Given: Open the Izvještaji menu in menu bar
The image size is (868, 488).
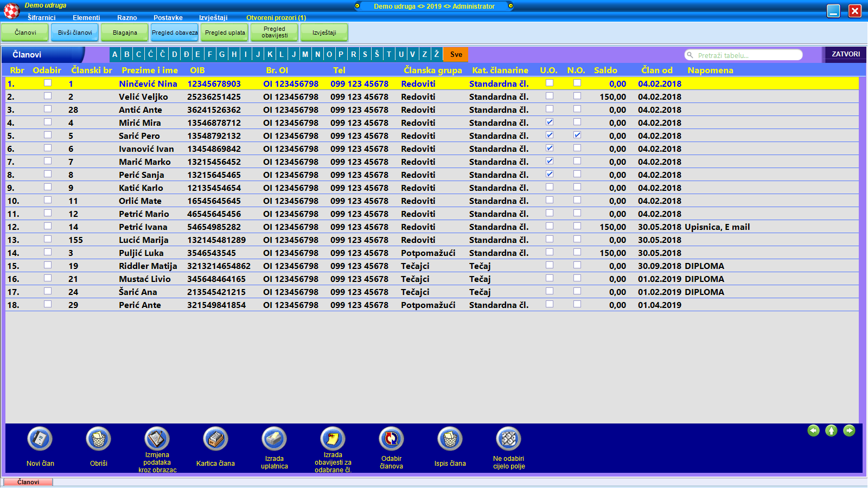Looking at the screenshot, I should coord(213,17).
